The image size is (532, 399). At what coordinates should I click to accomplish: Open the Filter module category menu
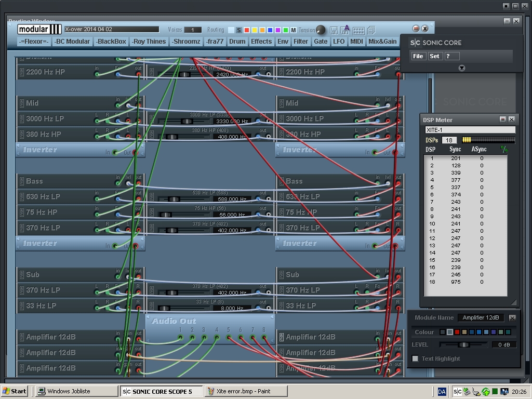coord(300,42)
